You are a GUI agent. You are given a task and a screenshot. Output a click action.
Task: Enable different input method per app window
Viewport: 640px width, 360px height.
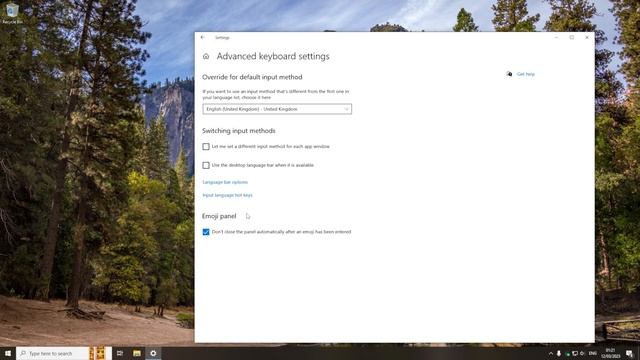click(206, 147)
